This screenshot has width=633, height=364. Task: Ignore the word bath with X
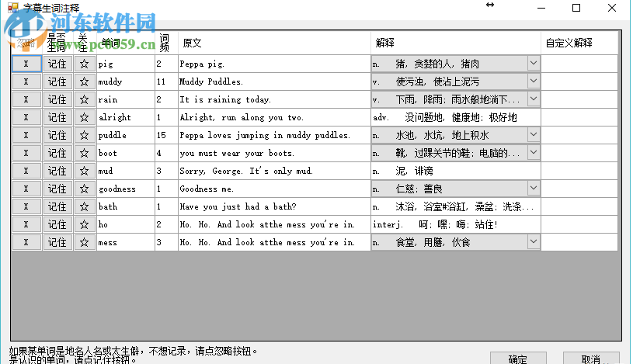pyautogui.click(x=26, y=206)
